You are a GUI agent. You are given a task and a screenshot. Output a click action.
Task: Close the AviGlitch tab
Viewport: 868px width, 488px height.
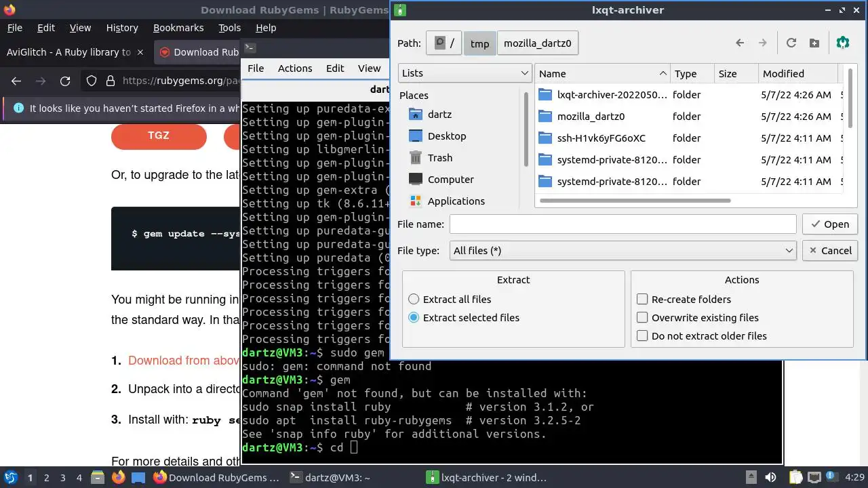pyautogui.click(x=140, y=52)
